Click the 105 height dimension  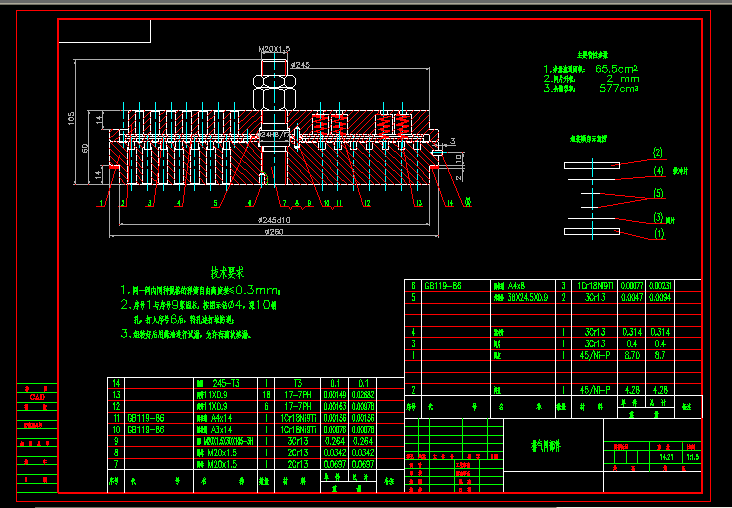[71, 118]
